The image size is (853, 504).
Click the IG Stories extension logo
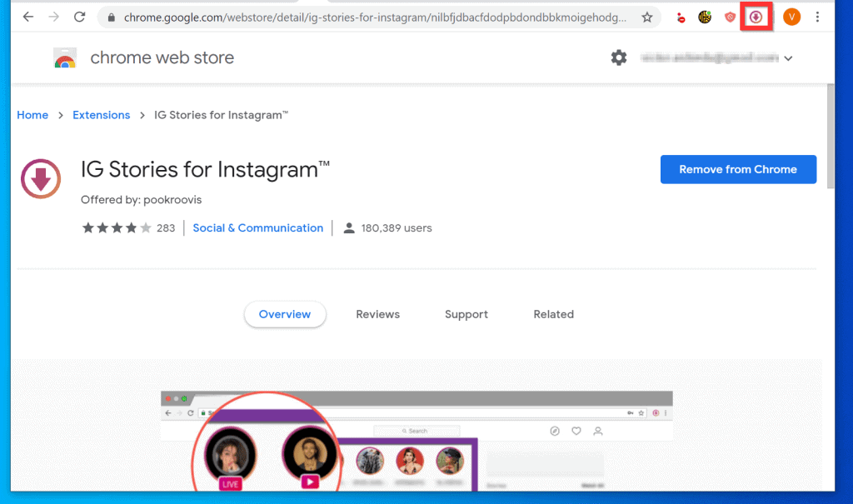tap(41, 178)
